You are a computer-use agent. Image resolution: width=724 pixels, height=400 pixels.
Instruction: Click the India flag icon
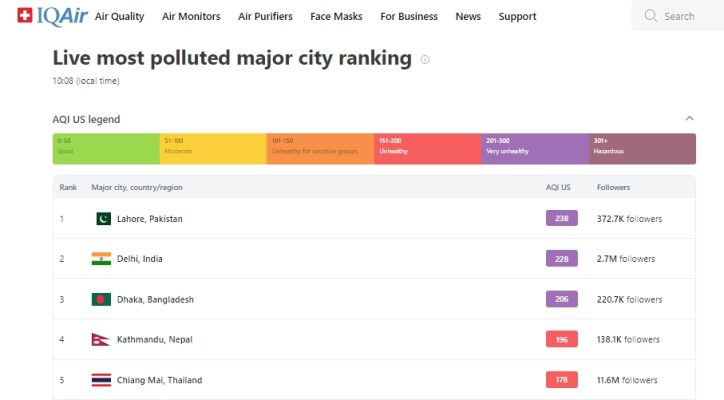tap(101, 259)
